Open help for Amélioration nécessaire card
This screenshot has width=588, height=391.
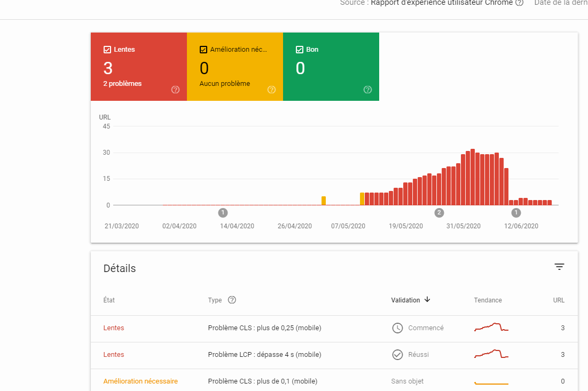(x=271, y=90)
